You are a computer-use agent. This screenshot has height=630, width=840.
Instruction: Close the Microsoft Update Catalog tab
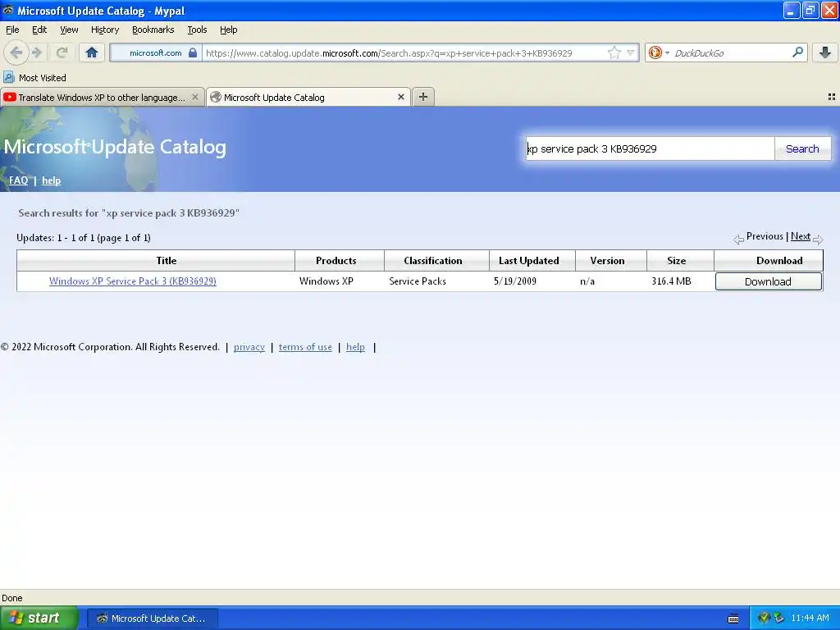[x=400, y=97]
